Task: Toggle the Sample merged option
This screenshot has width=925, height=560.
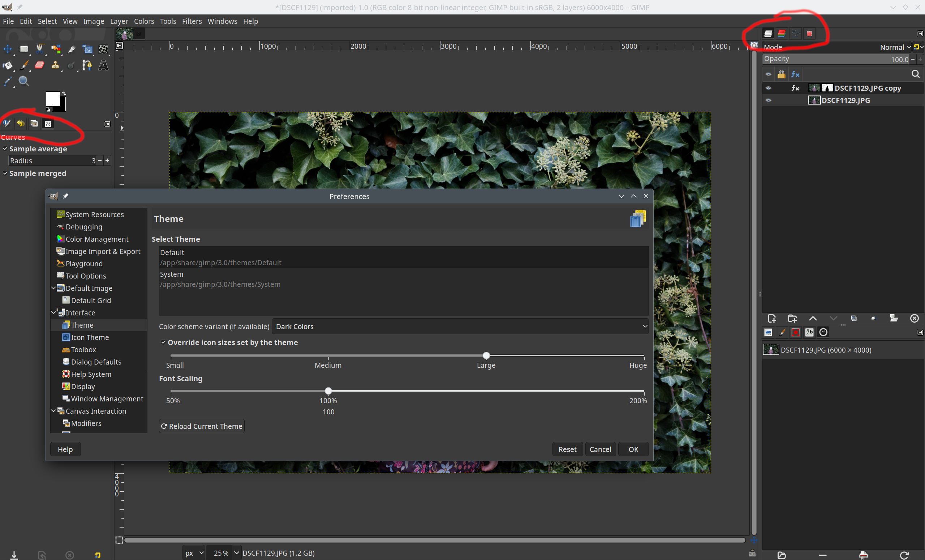Action: [5, 173]
